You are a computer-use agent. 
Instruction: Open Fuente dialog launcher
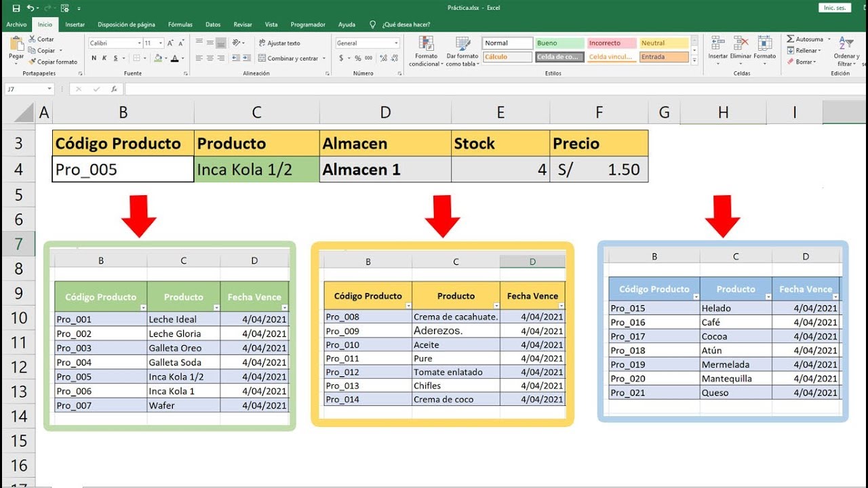click(185, 73)
